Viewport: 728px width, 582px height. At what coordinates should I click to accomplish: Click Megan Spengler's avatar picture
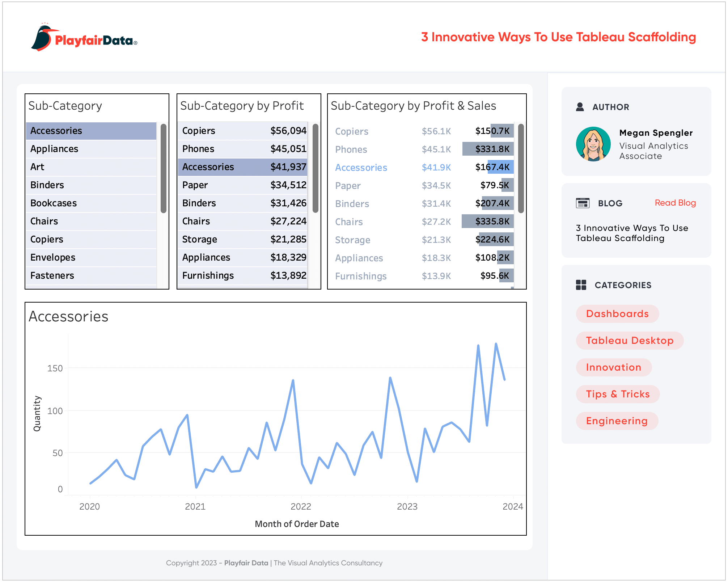tap(594, 144)
